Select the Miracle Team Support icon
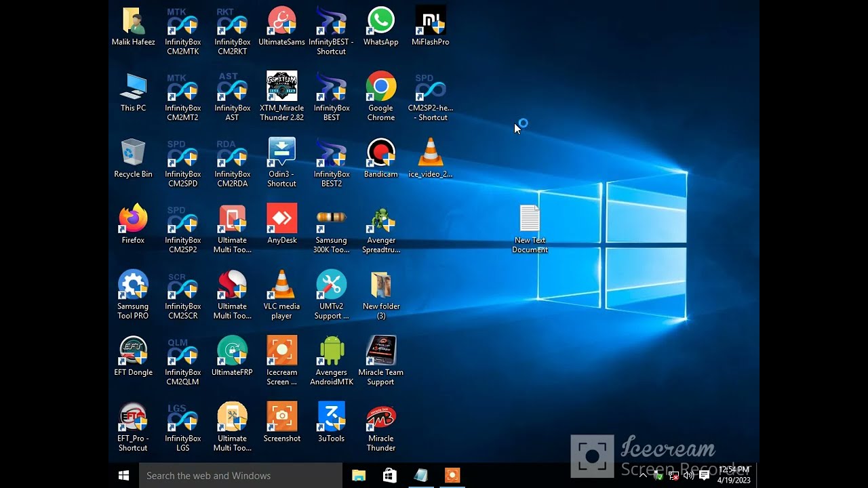Viewport: 868px width, 488px height. [x=380, y=361]
